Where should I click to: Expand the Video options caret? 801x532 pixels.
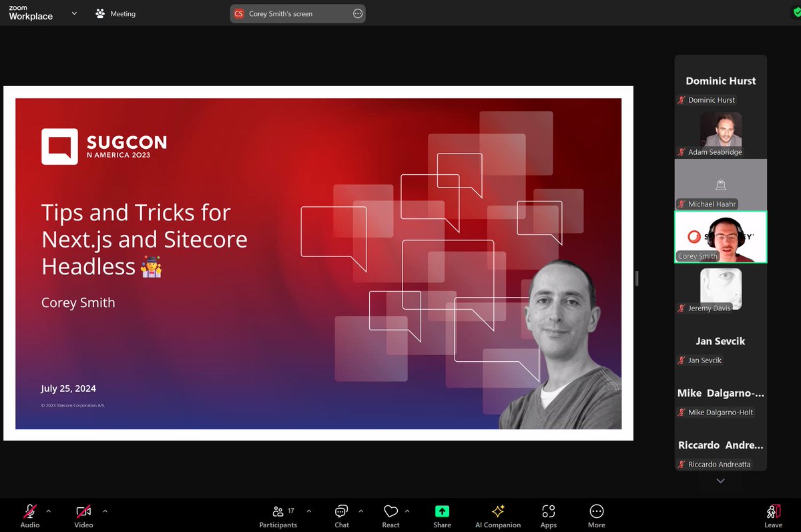coord(105,511)
